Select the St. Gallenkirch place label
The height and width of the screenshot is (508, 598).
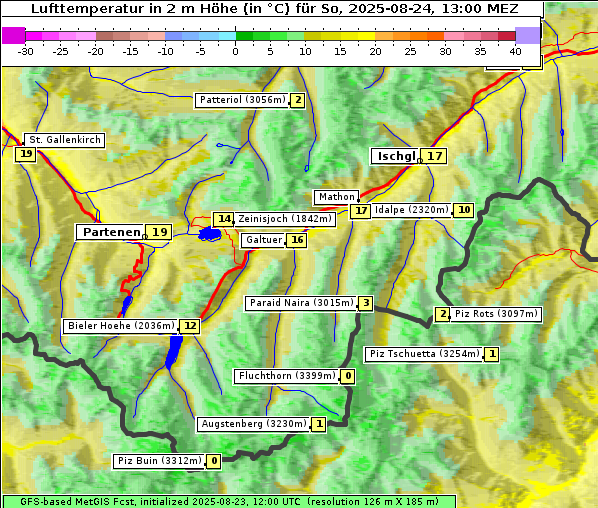[x=64, y=140]
